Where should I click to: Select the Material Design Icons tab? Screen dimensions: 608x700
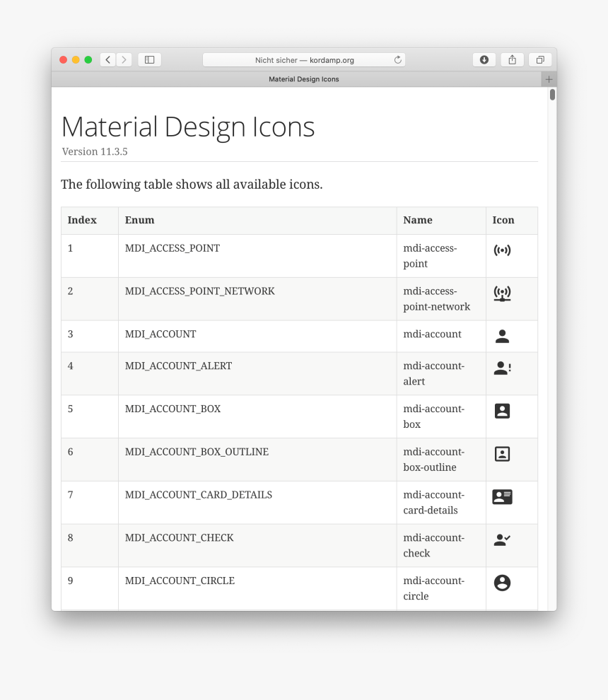click(296, 79)
